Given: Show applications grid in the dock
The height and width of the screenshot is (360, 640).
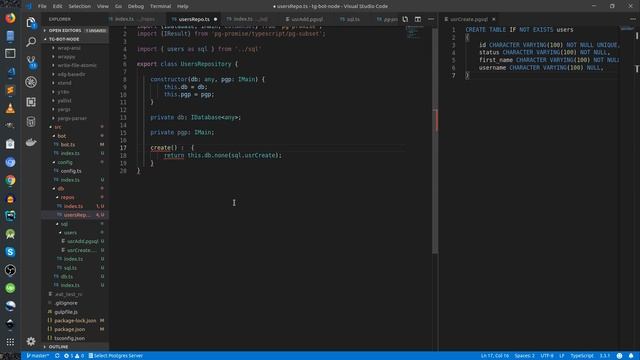Looking at the screenshot, I should (x=10, y=342).
